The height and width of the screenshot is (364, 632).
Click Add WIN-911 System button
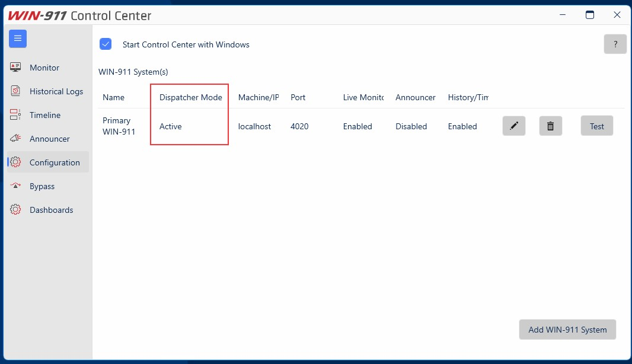pyautogui.click(x=567, y=330)
